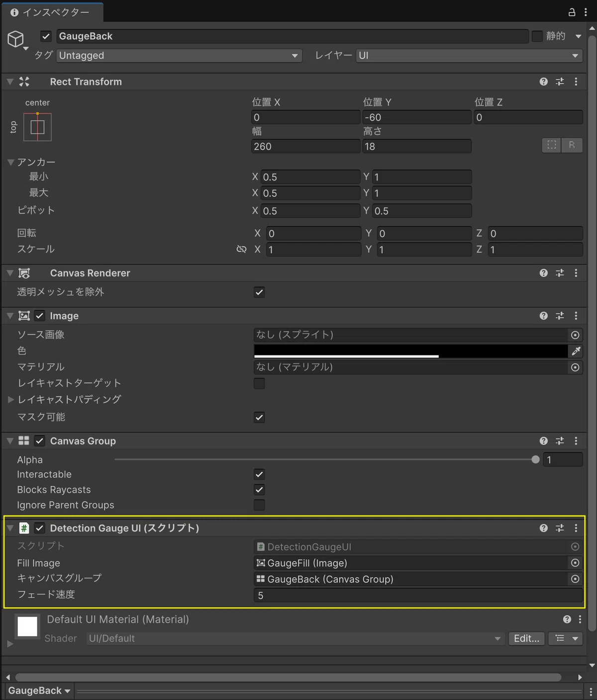Open the static flags dropdown arrow
The width and height of the screenshot is (597, 700).
click(x=578, y=36)
